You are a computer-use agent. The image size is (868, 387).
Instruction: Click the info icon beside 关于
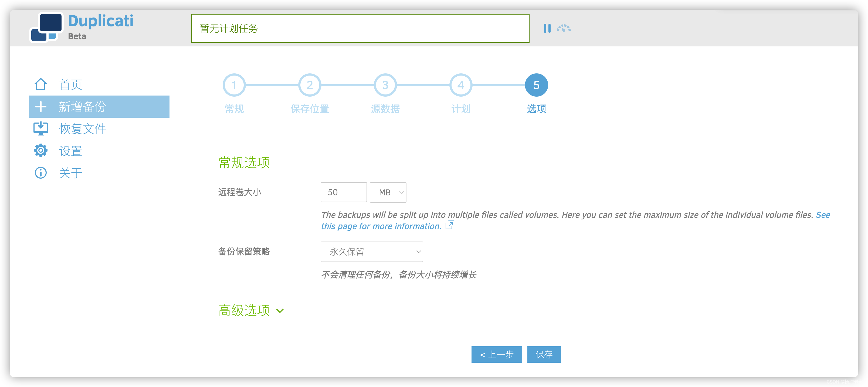(41, 173)
